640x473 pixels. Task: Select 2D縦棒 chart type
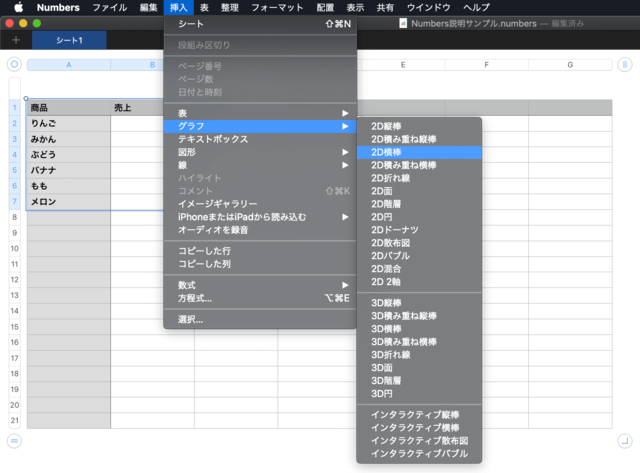tap(419, 126)
